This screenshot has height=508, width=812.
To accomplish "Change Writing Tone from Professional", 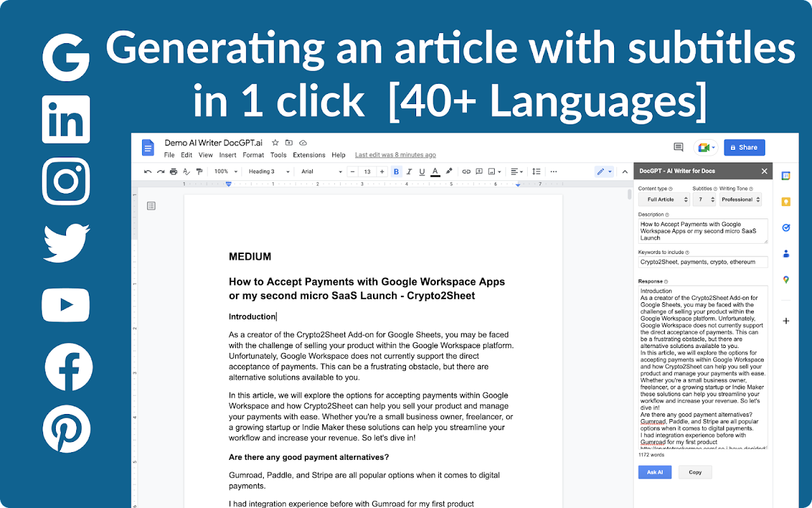I will point(740,199).
